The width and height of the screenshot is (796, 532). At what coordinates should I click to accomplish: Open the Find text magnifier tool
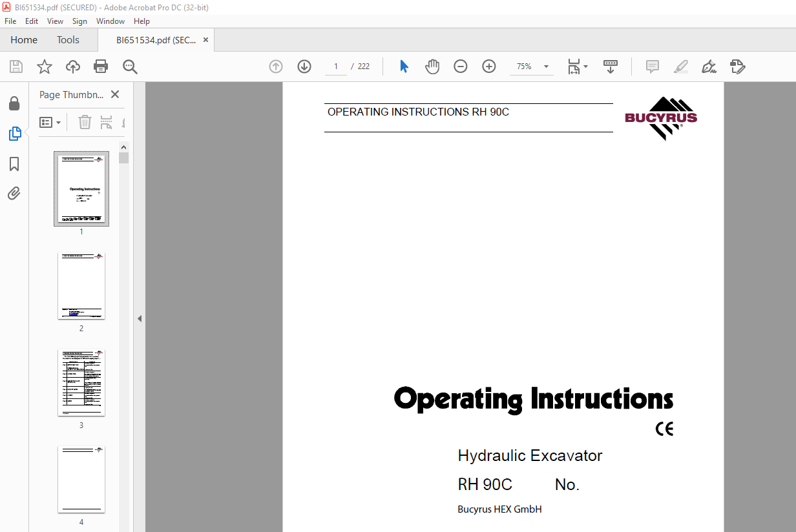click(130, 66)
